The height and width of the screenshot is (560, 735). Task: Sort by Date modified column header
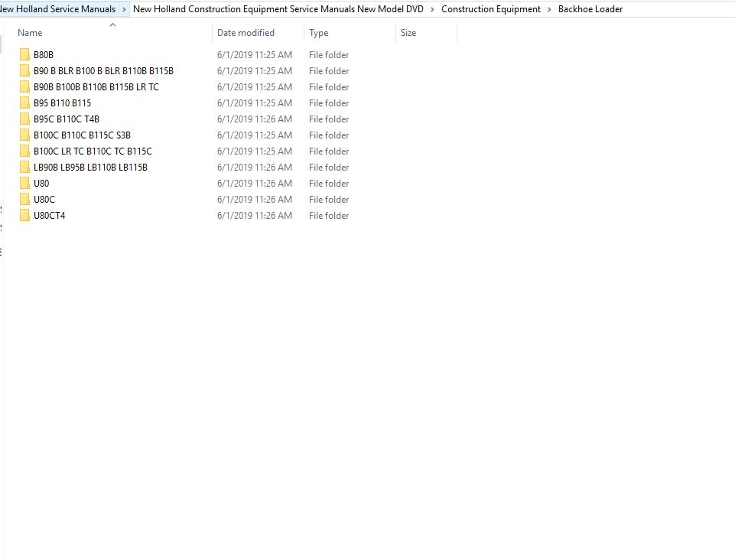pos(246,33)
